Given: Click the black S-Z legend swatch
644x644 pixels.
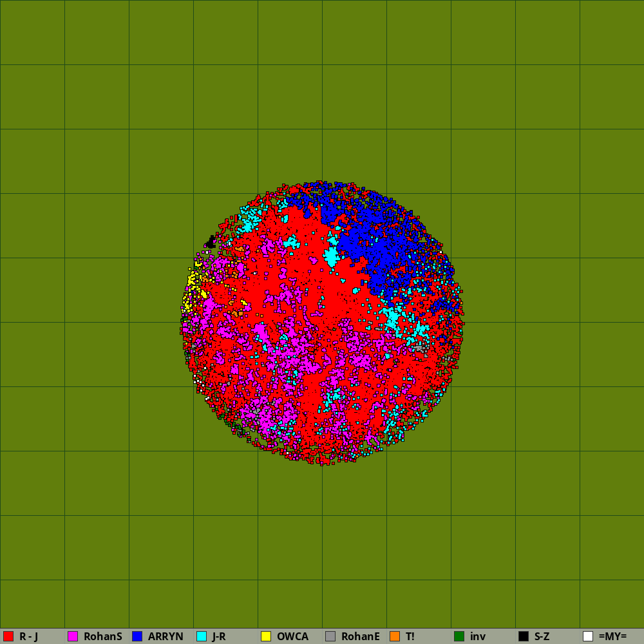Looking at the screenshot, I should pyautogui.click(x=524, y=636).
